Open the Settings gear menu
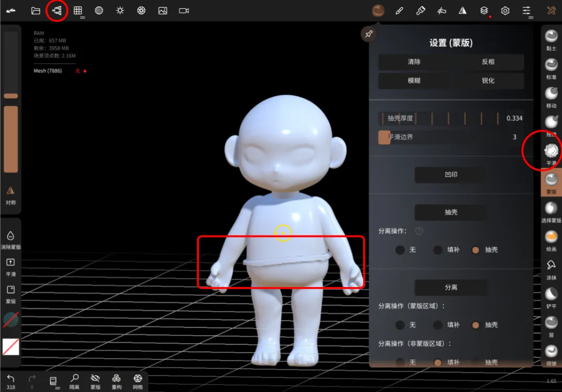 505,11
